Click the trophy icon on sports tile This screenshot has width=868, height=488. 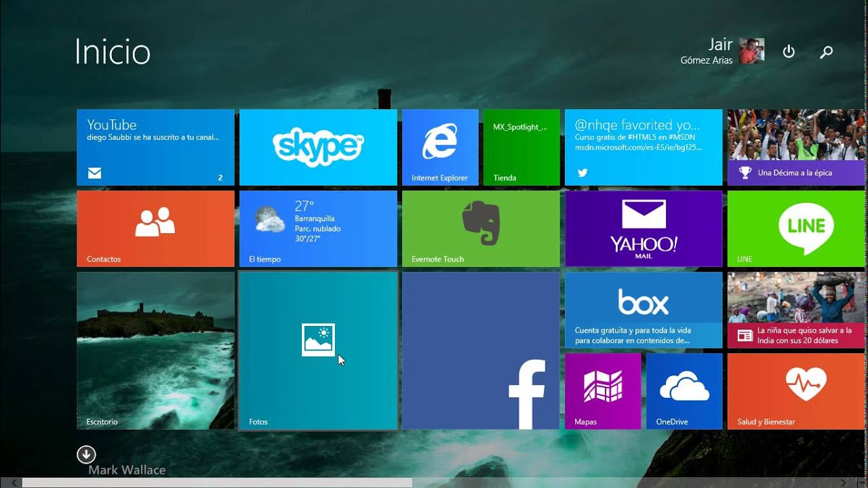[x=745, y=173]
